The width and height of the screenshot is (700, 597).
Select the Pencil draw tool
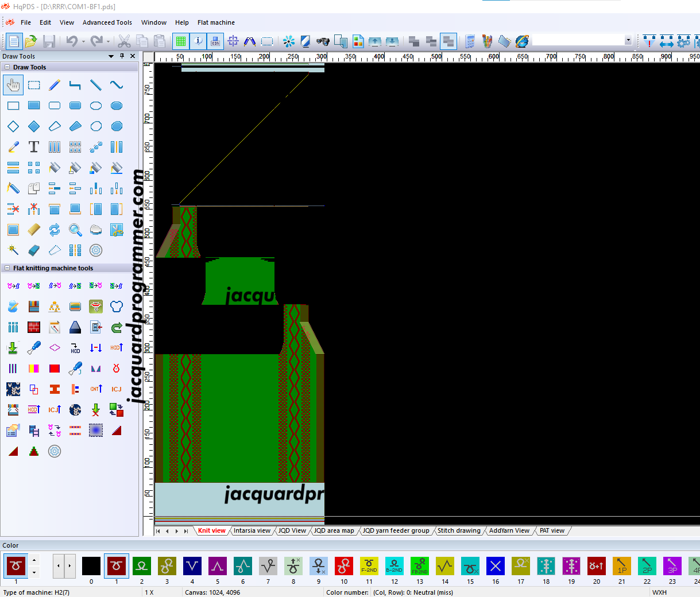[x=55, y=85]
